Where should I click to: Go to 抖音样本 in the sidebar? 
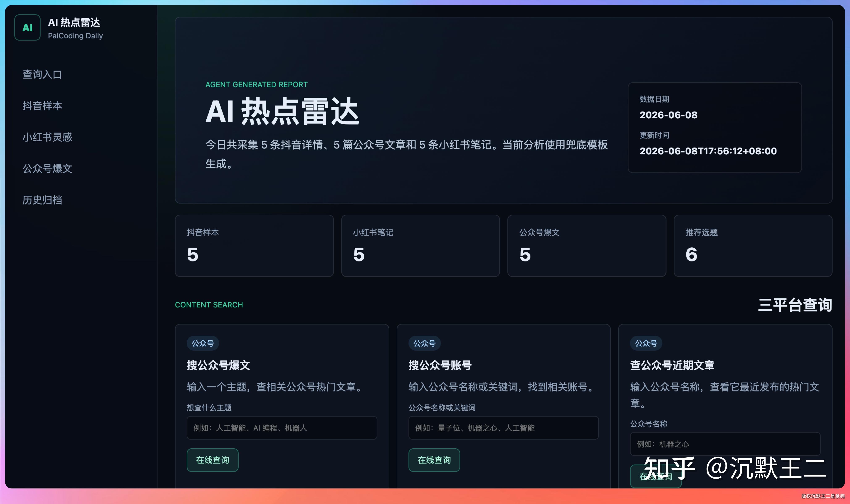[42, 106]
